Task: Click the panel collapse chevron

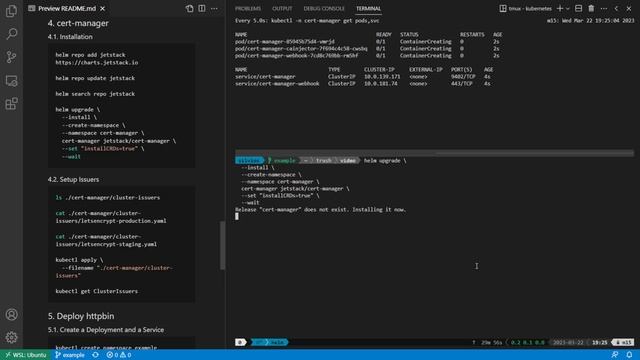Action: coord(616,9)
